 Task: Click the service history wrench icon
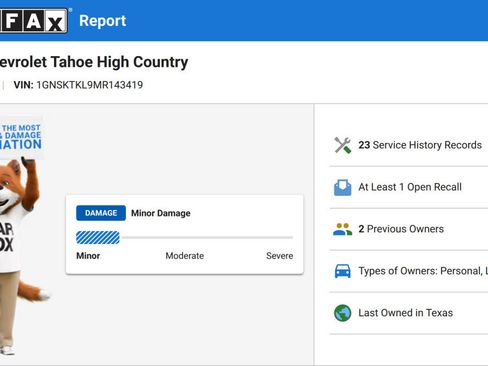(343, 145)
